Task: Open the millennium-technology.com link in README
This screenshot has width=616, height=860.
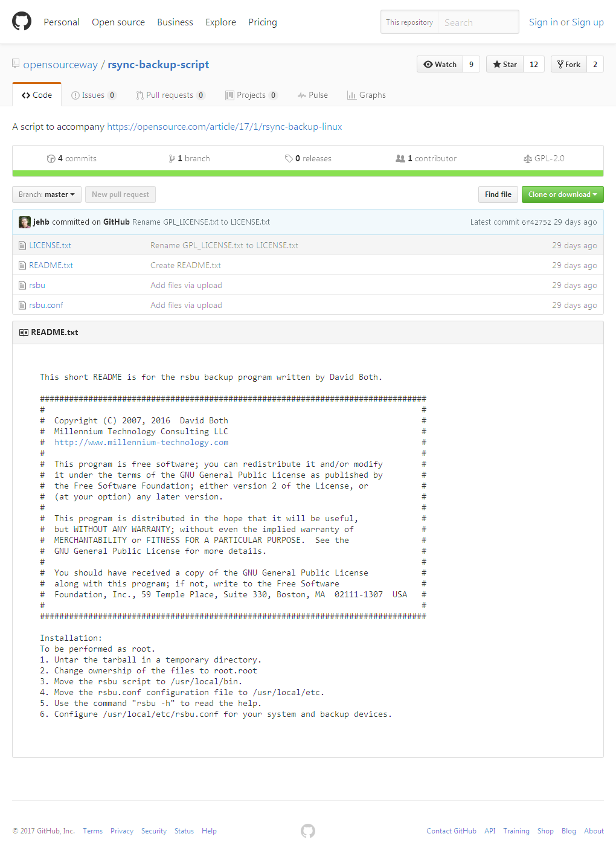Action: coord(141,443)
